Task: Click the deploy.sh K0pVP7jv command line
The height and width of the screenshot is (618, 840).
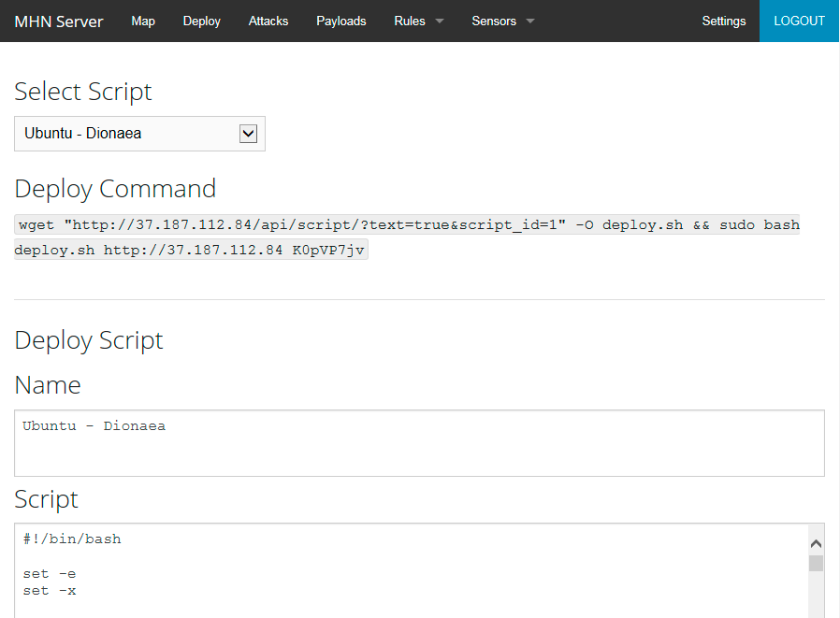Action: [191, 250]
